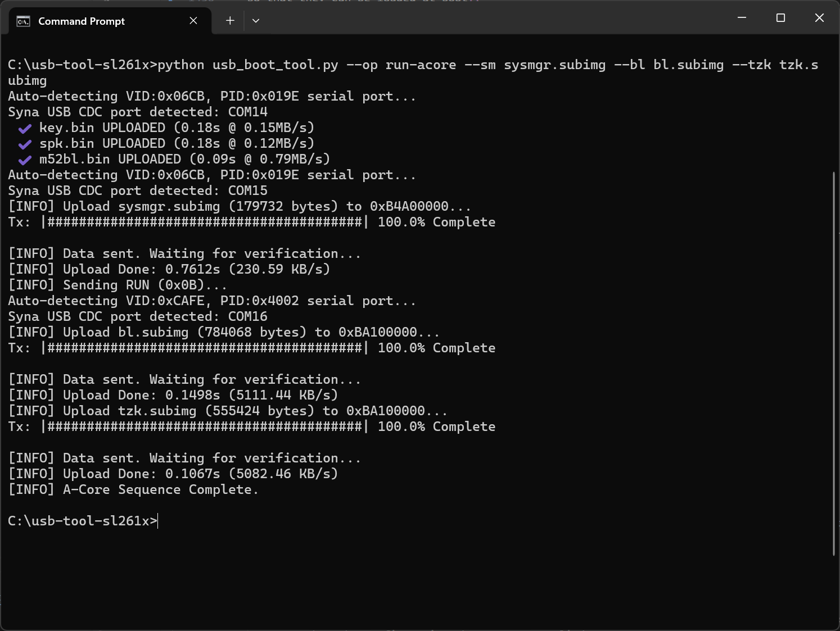Viewport: 840px width, 631px height.
Task: Select the Command Prompt tab title text
Action: [82, 21]
